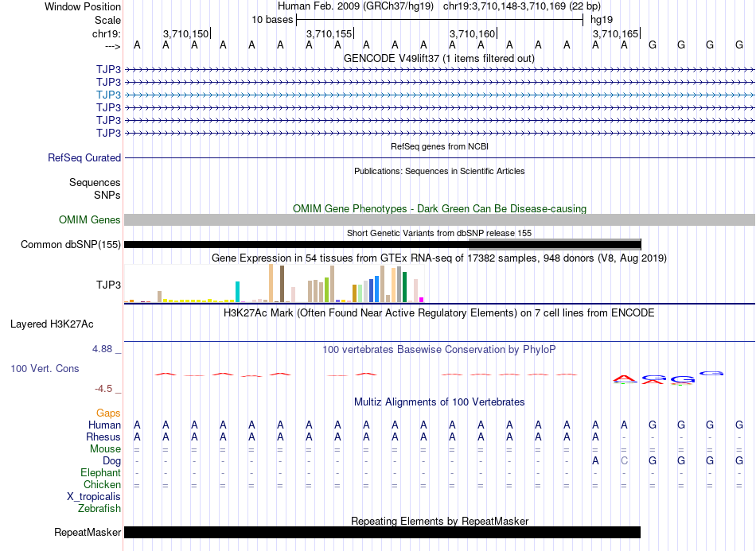Click the PhyloP Basewise Conservation title

(439, 350)
